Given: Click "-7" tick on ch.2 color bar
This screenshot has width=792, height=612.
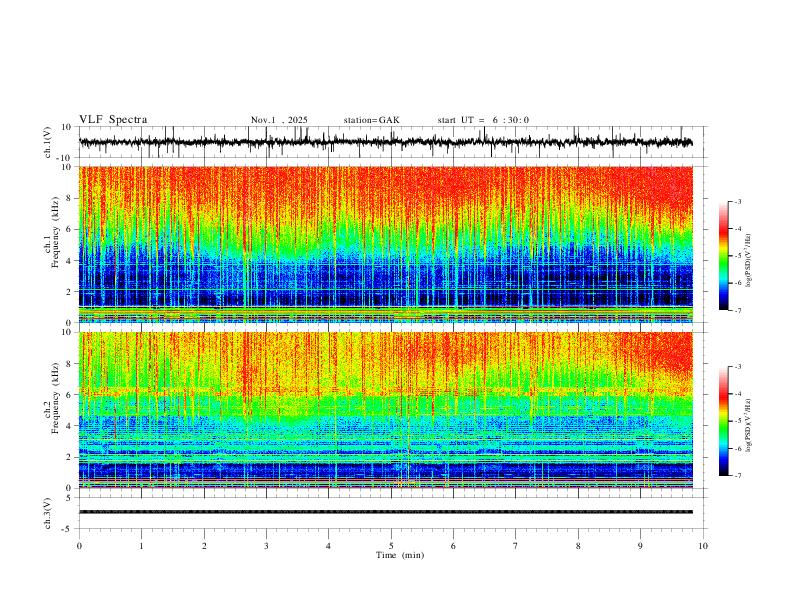Looking at the screenshot, I should pos(737,476).
